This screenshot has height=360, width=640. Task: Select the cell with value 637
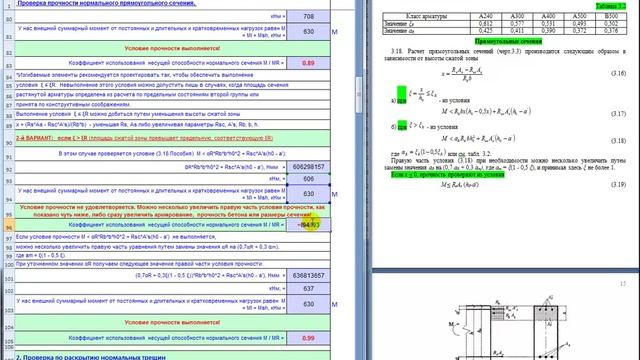pos(309,289)
